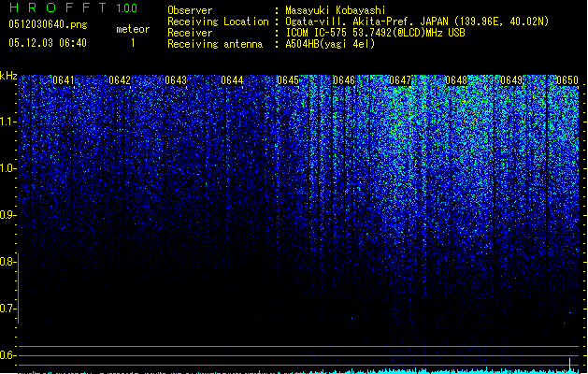Click the meteor count value 1
Image resolution: width=588 pixels, height=374 pixels.
coord(133,43)
